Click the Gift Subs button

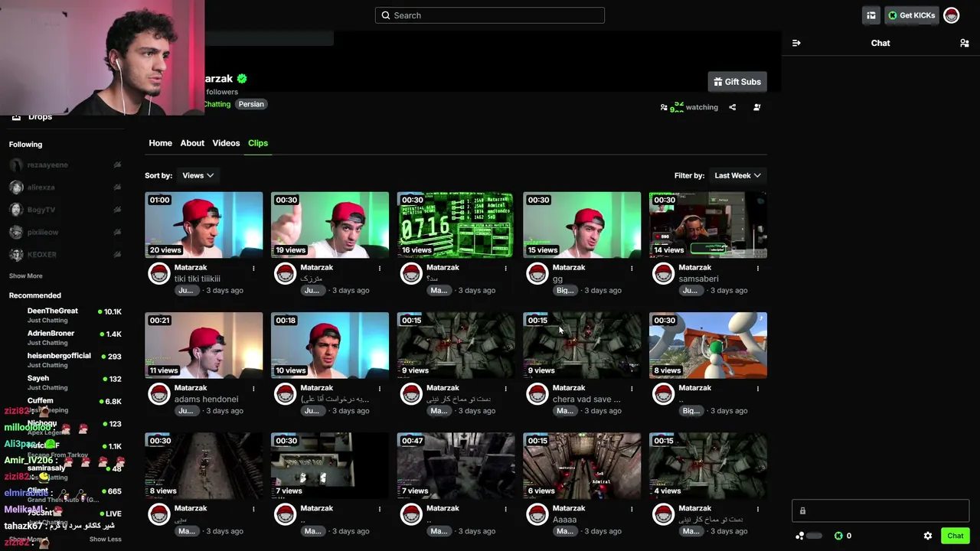tap(737, 82)
